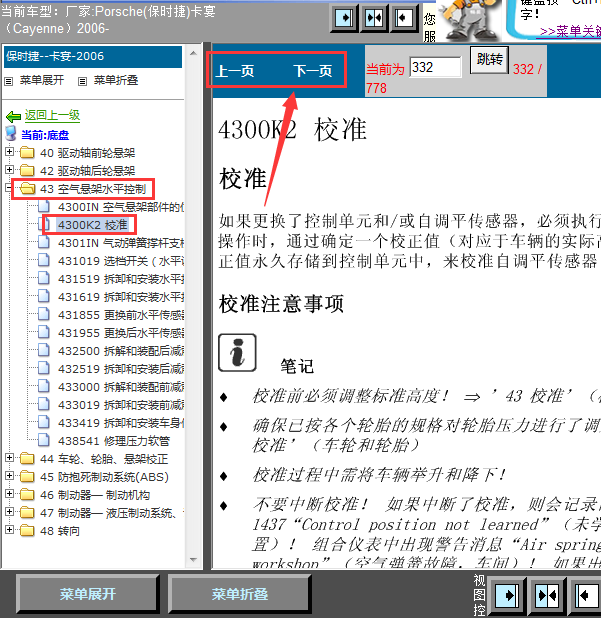Viewport: 601px width, 618px height.
Task: Click the bottom 菜单展开 button
Action: pos(87,594)
